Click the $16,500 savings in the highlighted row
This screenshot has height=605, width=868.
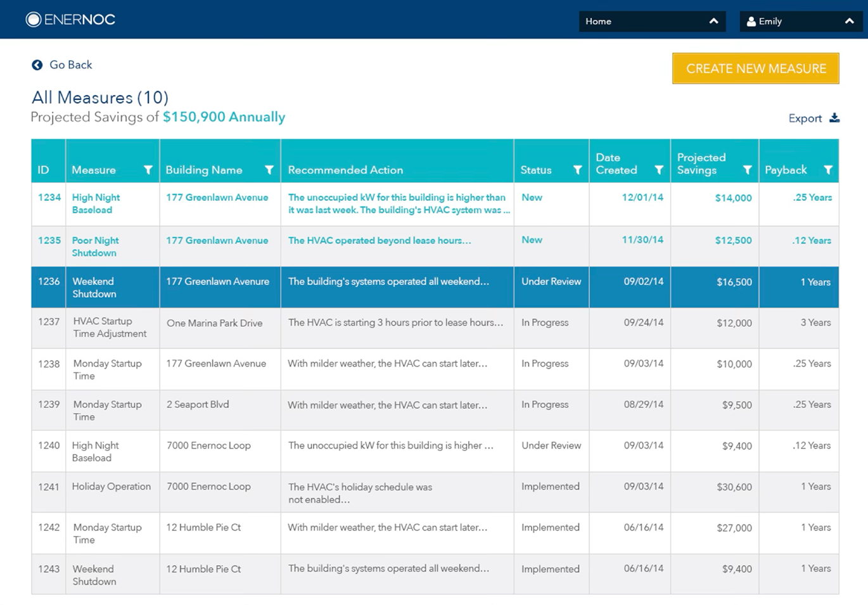[x=734, y=282]
